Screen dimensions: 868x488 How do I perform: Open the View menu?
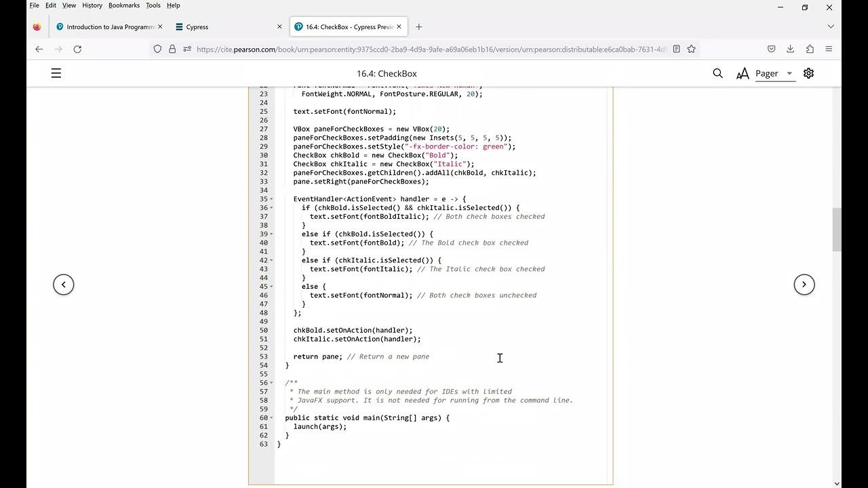[69, 5]
